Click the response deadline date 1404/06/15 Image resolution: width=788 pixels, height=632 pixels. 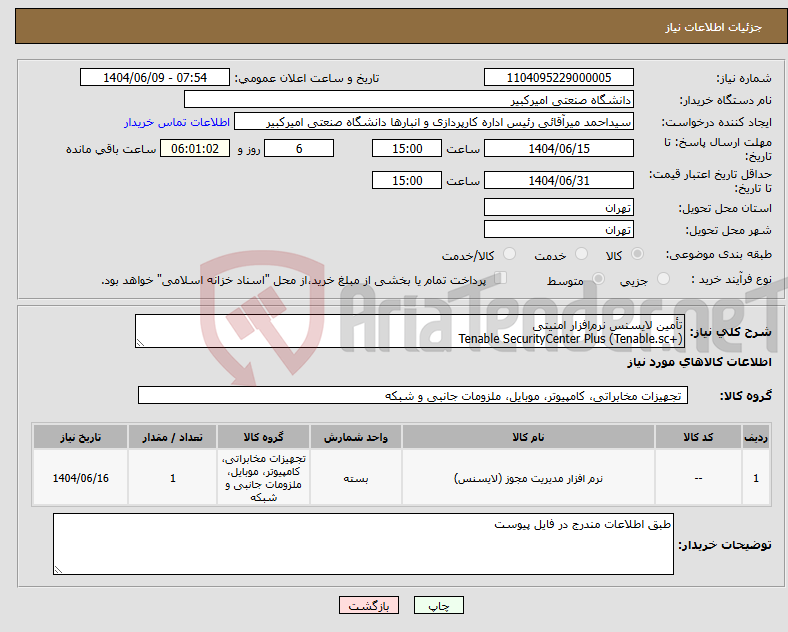click(x=559, y=149)
